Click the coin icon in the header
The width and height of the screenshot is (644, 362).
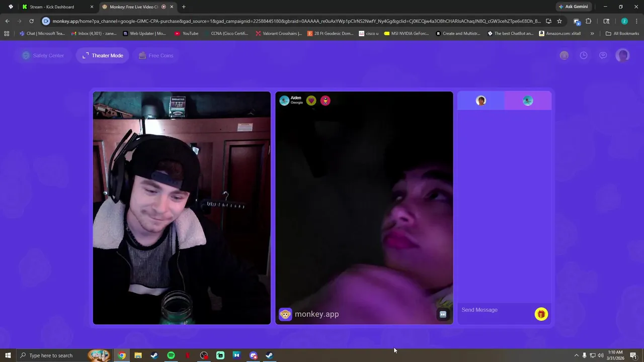(564, 55)
